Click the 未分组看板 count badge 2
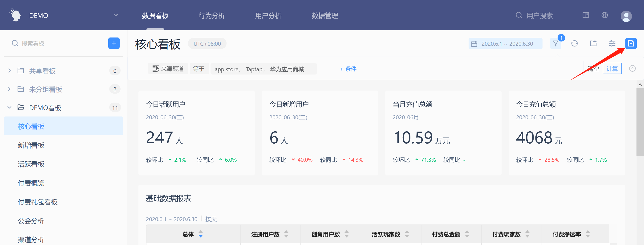 (115, 89)
